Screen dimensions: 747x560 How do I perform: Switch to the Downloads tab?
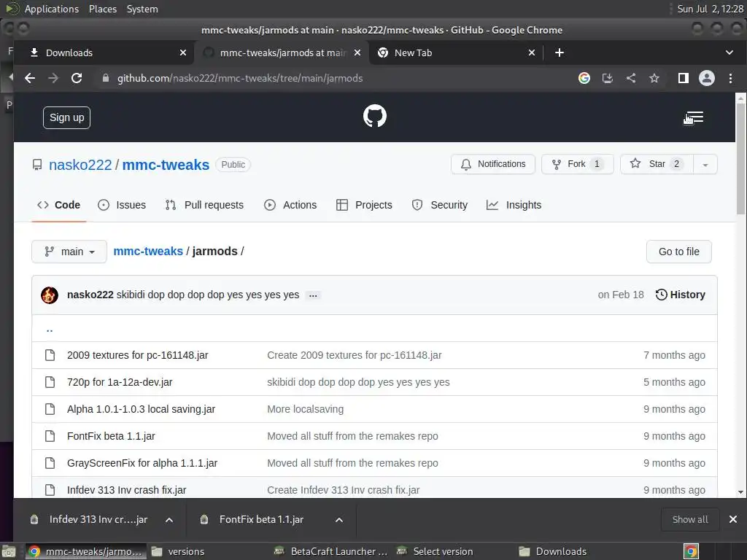[x=104, y=52]
